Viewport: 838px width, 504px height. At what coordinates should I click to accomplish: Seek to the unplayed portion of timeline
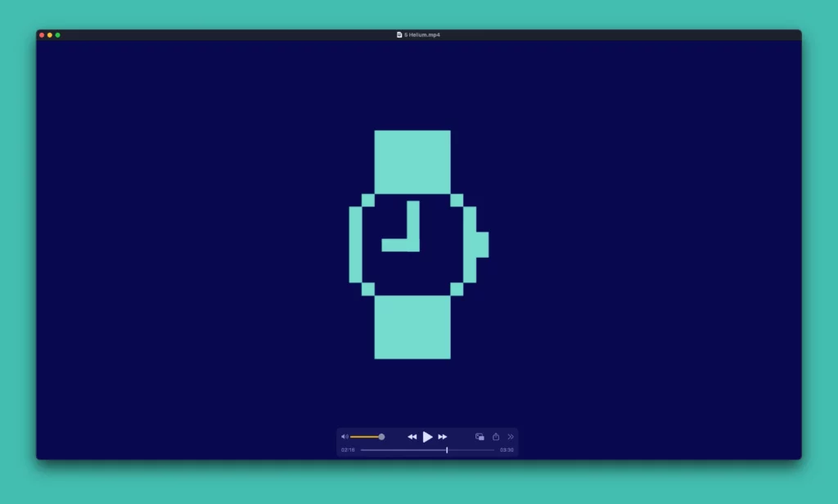click(471, 450)
